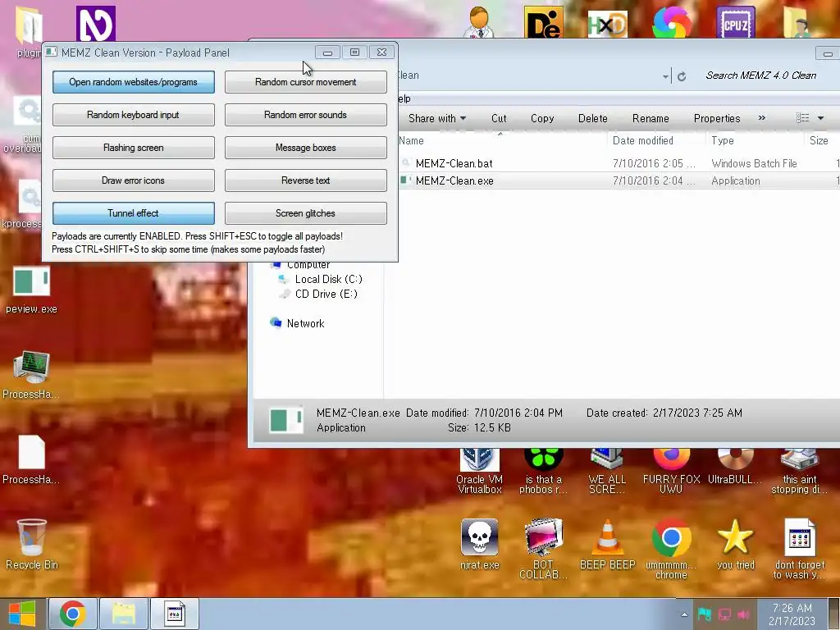The width and height of the screenshot is (840, 630).
Task: Click the HxD hex editor desktop icon
Action: 608,24
